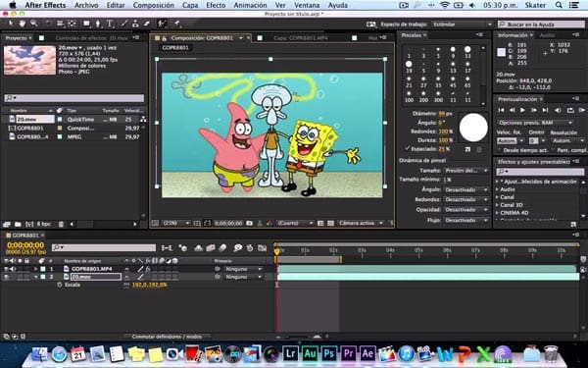
Task: Open the Efecto menu
Action: pyautogui.click(x=216, y=5)
